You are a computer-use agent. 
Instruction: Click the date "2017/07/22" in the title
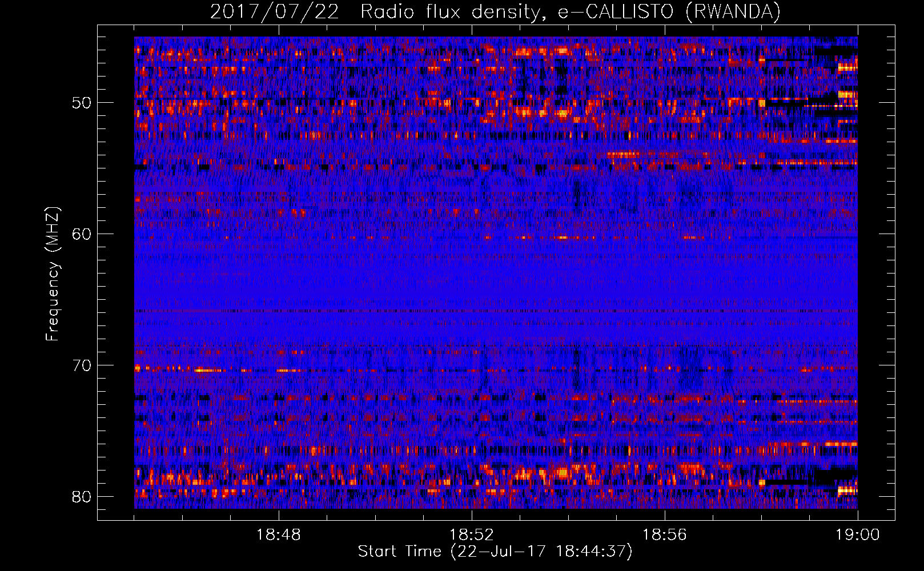click(x=274, y=12)
